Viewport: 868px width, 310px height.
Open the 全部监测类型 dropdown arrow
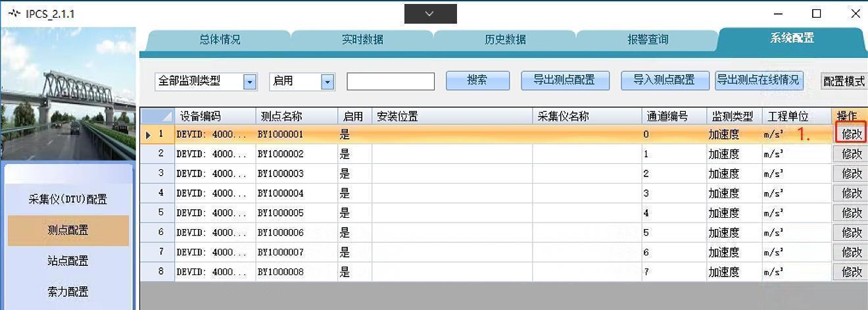coord(250,82)
